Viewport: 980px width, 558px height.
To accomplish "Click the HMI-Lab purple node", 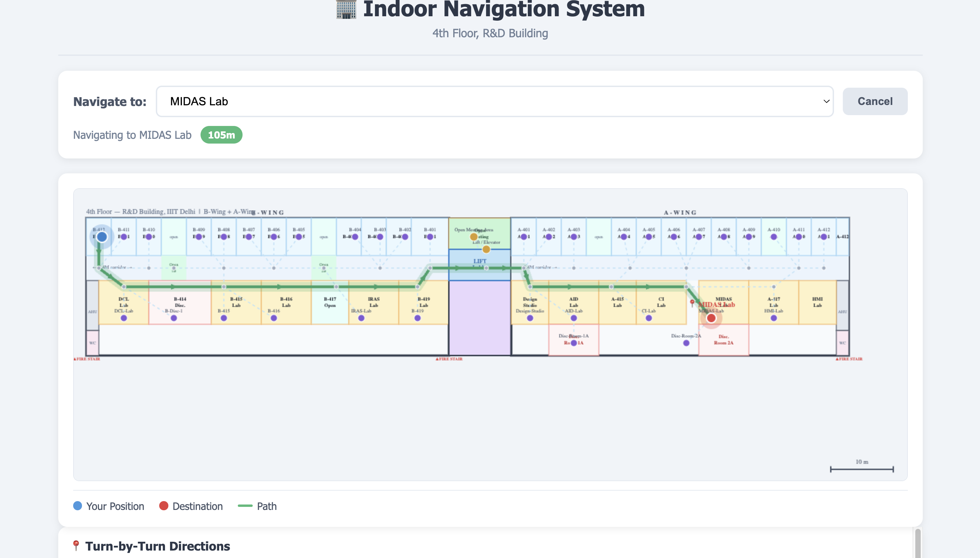I will coord(774,318).
